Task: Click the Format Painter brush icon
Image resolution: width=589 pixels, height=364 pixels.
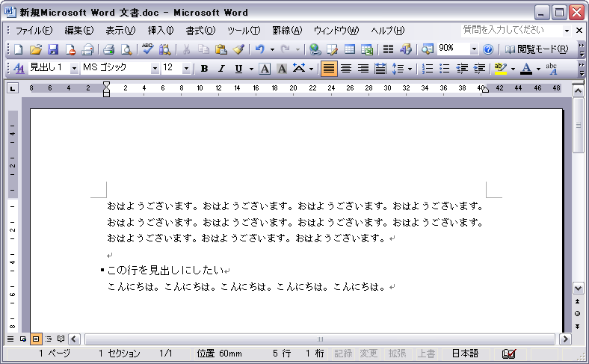Action: 238,49
